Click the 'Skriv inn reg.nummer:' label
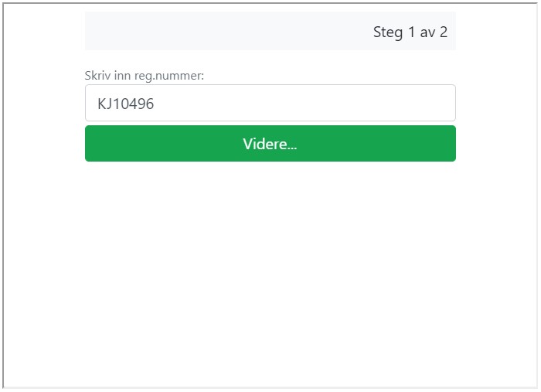 click(x=145, y=76)
